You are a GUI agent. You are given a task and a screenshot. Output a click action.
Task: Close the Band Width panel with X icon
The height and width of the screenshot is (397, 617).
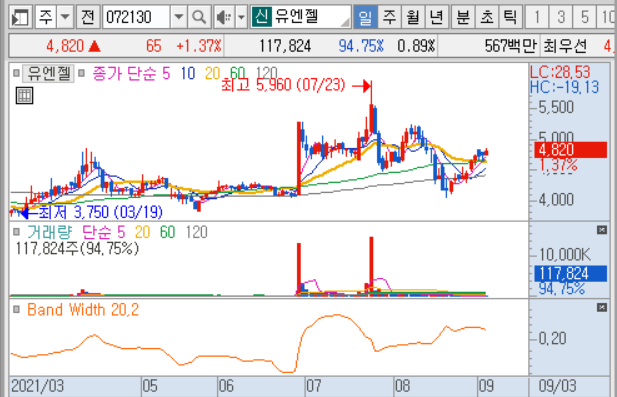(x=602, y=307)
